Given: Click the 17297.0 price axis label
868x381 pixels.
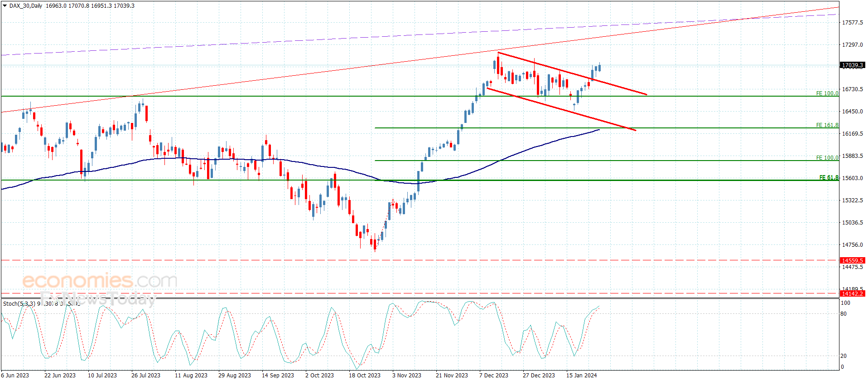Looking at the screenshot, I should [x=852, y=44].
